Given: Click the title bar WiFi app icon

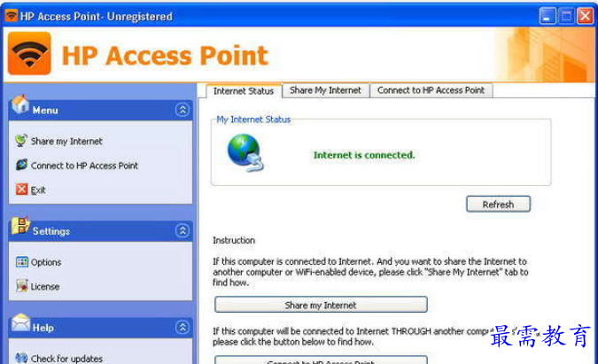Looking at the screenshot, I should click(x=12, y=15).
